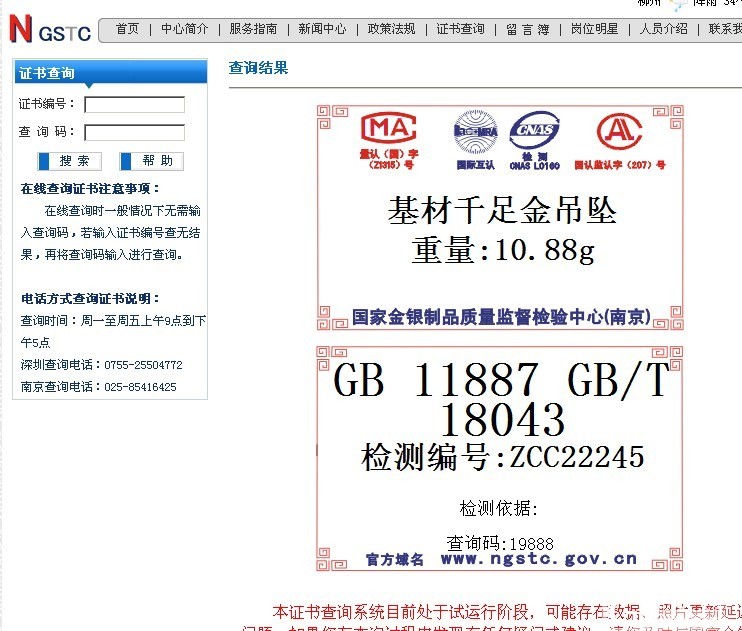Click the 电话方式查询证书说明 heading

point(90,298)
